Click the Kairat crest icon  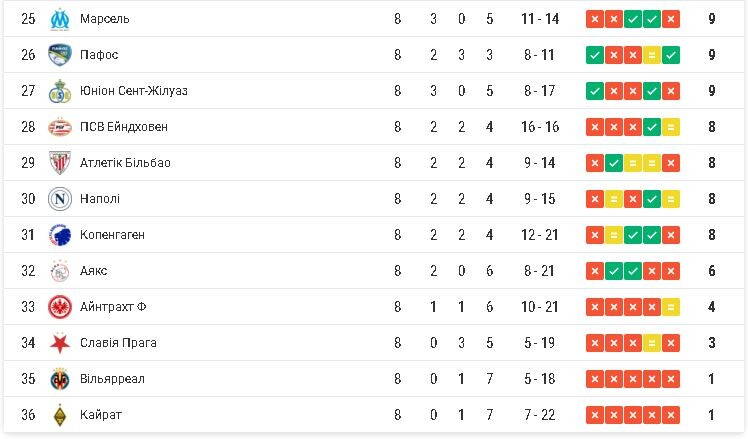[59, 415]
